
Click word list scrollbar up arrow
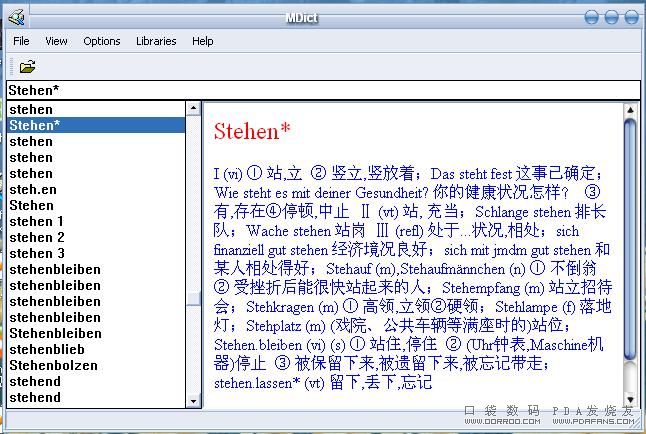pyautogui.click(x=193, y=108)
